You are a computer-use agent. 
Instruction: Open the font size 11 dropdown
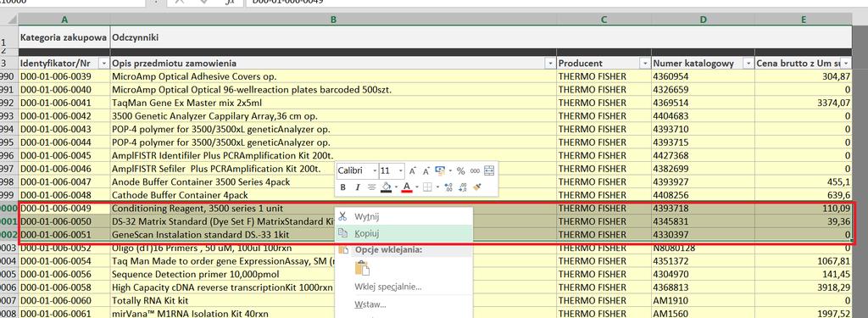coord(401,170)
